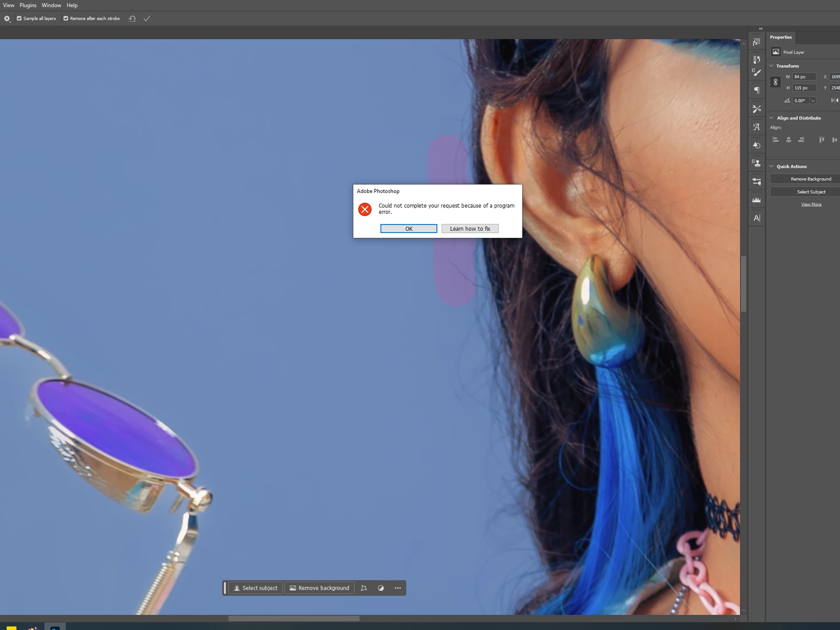840x630 pixels.
Task: Expand the collapsed panel dock double arrows
Action: tap(760, 28)
